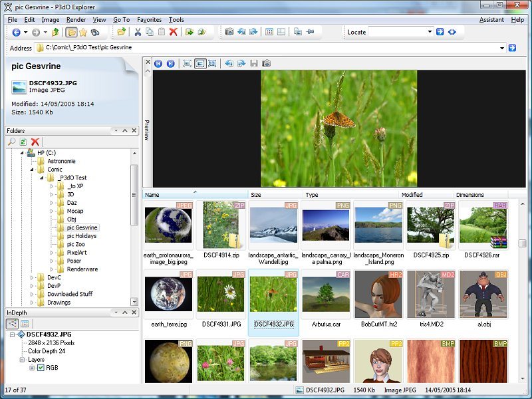
Task: Expand the Locate combo box dropdown
Action: (430, 33)
